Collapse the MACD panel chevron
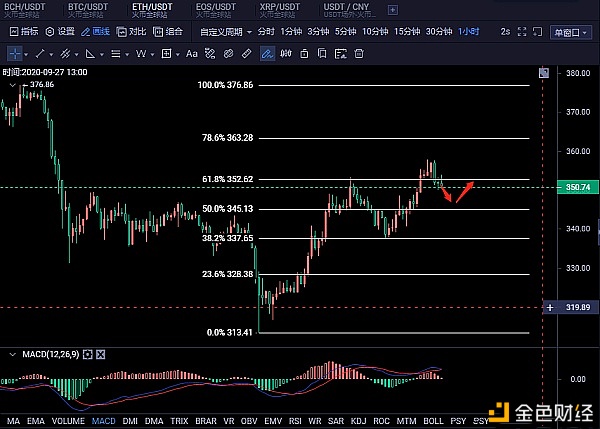Viewport: 600px width, 429px height. pos(13,354)
